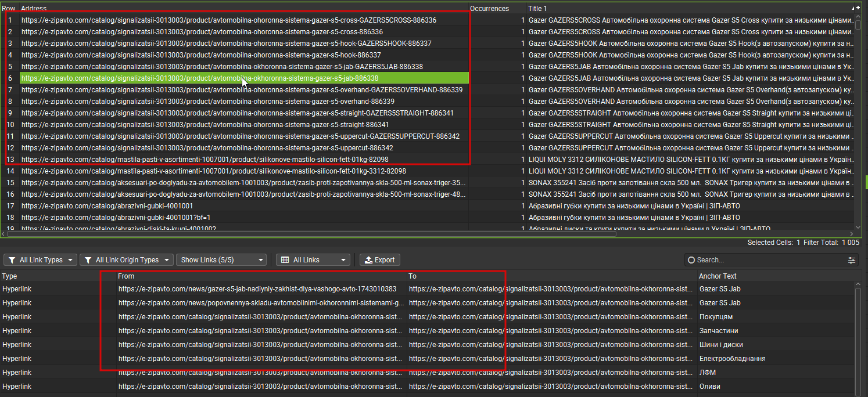Select row 3 address containing GAZERS5HOOK-886337
This screenshot has width=868, height=397.
pos(227,43)
